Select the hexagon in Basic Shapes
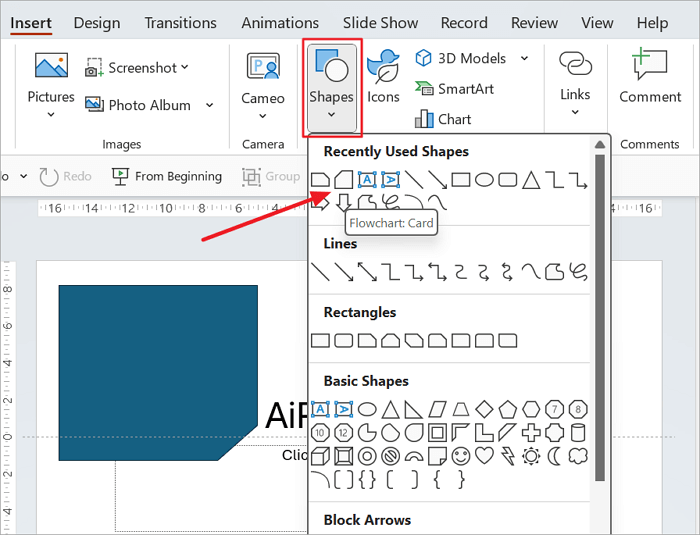The height and width of the screenshot is (535, 700). [x=531, y=409]
